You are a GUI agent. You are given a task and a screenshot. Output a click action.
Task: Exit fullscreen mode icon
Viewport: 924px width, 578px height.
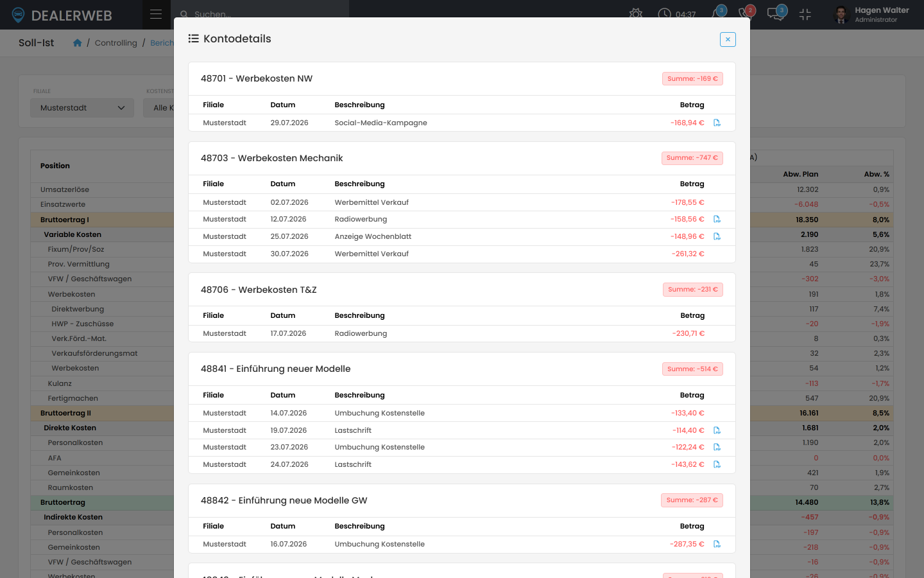coord(805,14)
